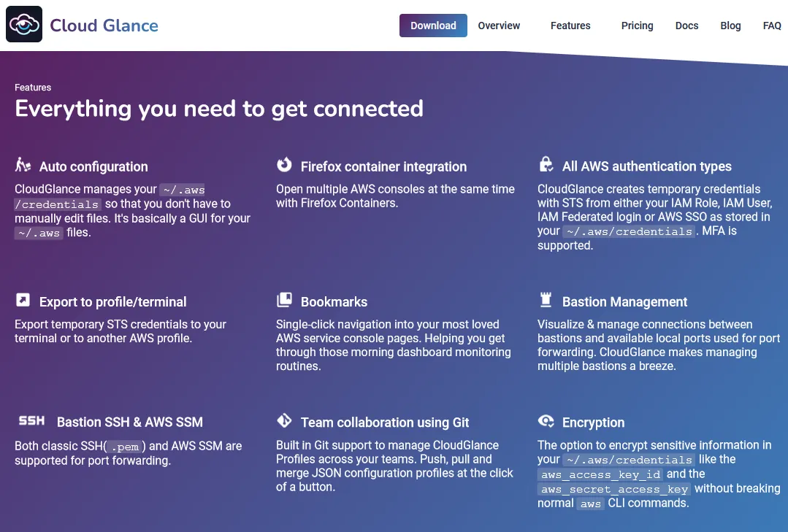Open the FAQ section

click(771, 26)
